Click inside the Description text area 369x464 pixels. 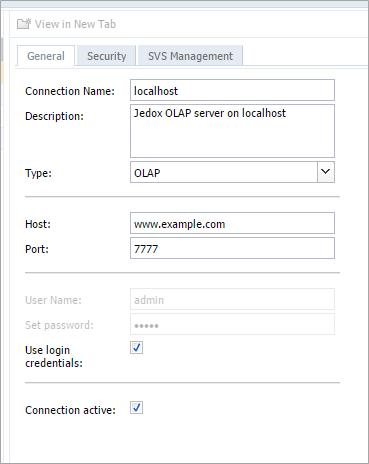[x=232, y=131]
